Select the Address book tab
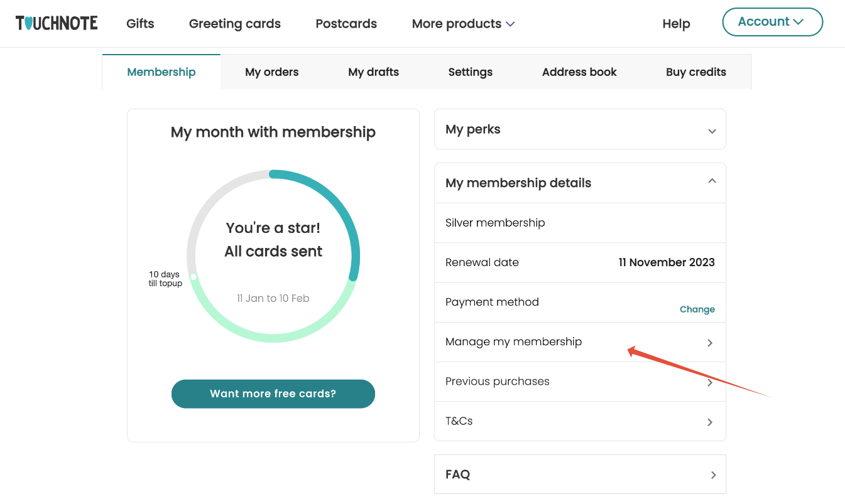The height and width of the screenshot is (504, 845). coord(579,72)
